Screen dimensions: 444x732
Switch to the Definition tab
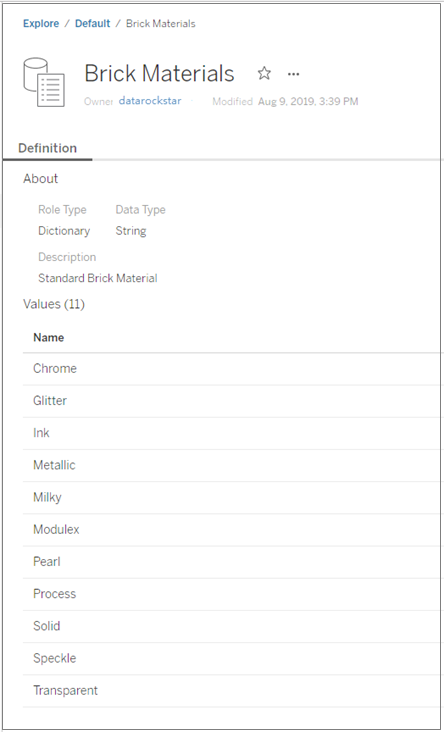pyautogui.click(x=47, y=148)
